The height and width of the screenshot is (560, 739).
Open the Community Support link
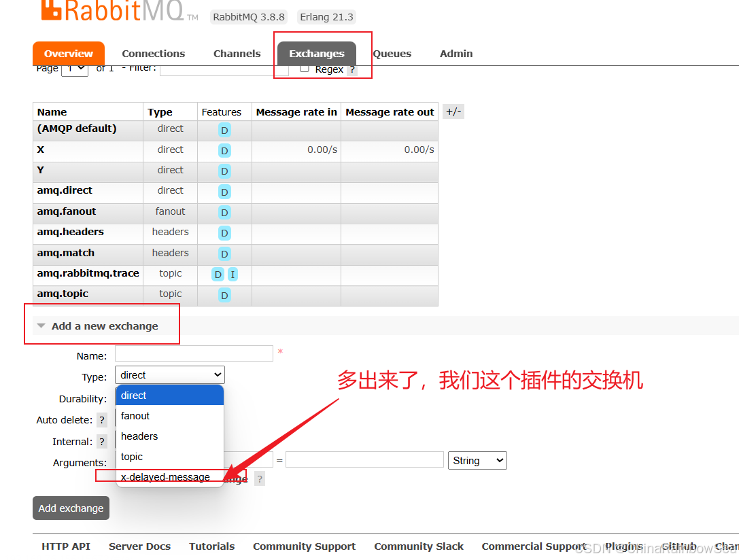(304, 546)
